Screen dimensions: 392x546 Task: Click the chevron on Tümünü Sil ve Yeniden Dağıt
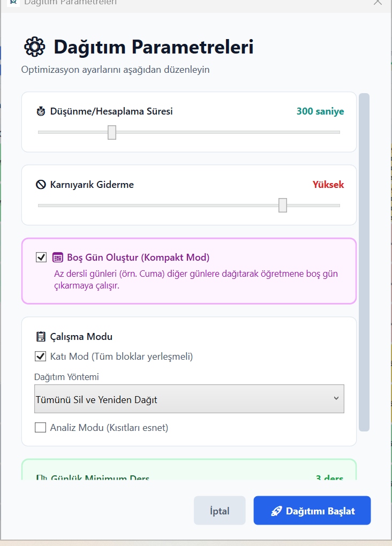tap(337, 399)
